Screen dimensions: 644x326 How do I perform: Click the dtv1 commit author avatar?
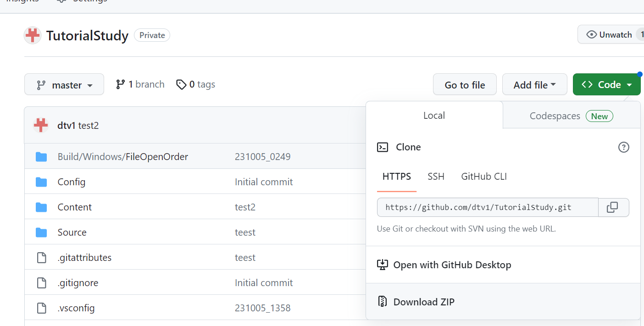pyautogui.click(x=41, y=125)
